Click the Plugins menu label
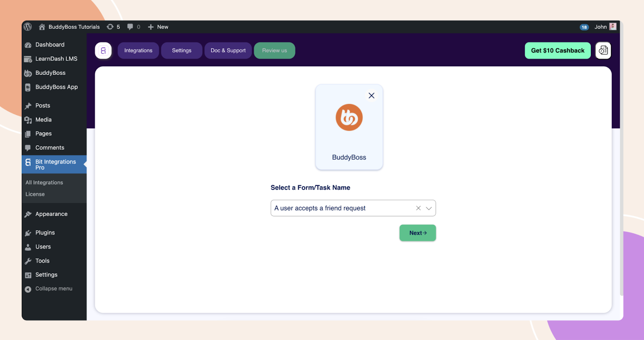This screenshot has width=644, height=340. [45, 233]
